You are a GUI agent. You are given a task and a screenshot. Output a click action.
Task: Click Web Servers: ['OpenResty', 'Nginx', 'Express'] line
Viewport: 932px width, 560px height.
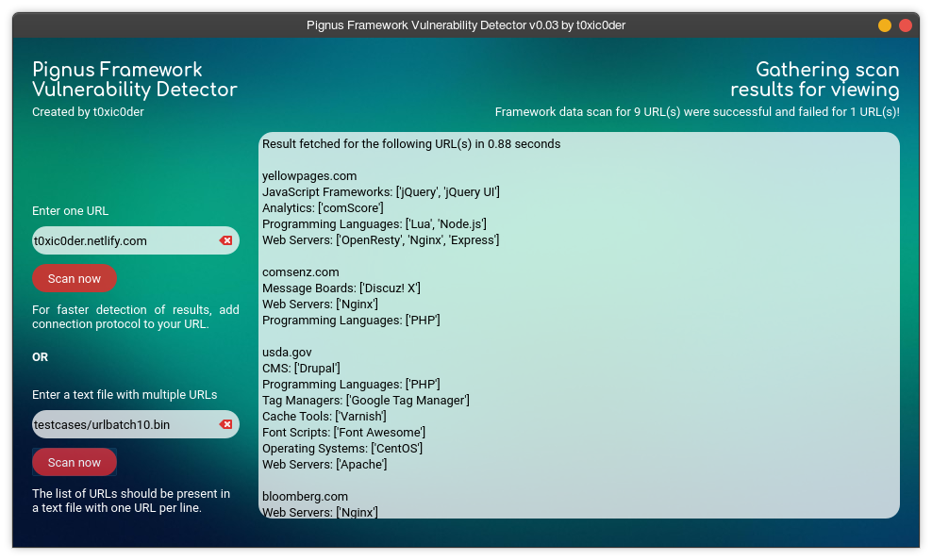(380, 239)
